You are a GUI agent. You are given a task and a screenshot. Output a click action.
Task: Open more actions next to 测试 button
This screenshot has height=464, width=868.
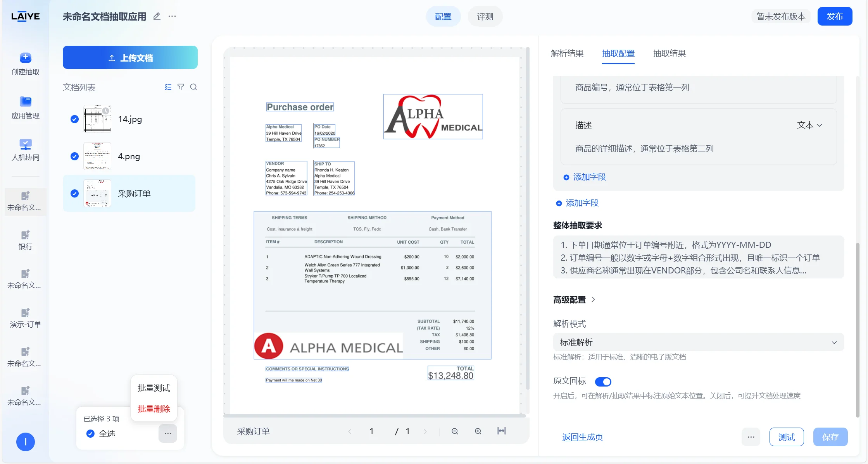(751, 437)
